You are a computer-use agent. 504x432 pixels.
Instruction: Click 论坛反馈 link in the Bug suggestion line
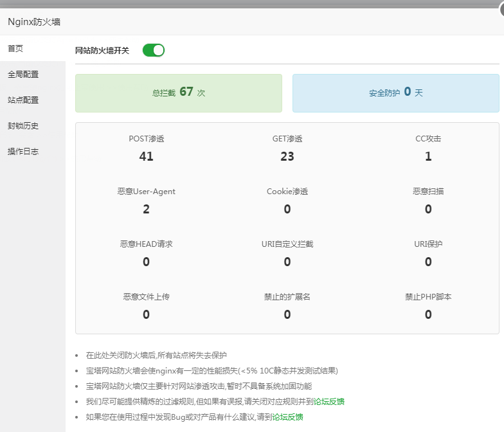click(x=287, y=417)
